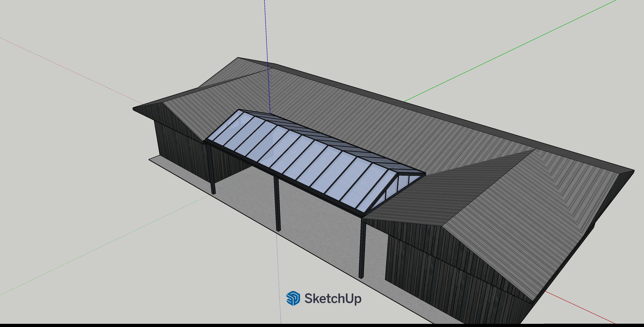Click the SketchUp watermark text
This screenshot has width=644, height=327.
pos(333,299)
